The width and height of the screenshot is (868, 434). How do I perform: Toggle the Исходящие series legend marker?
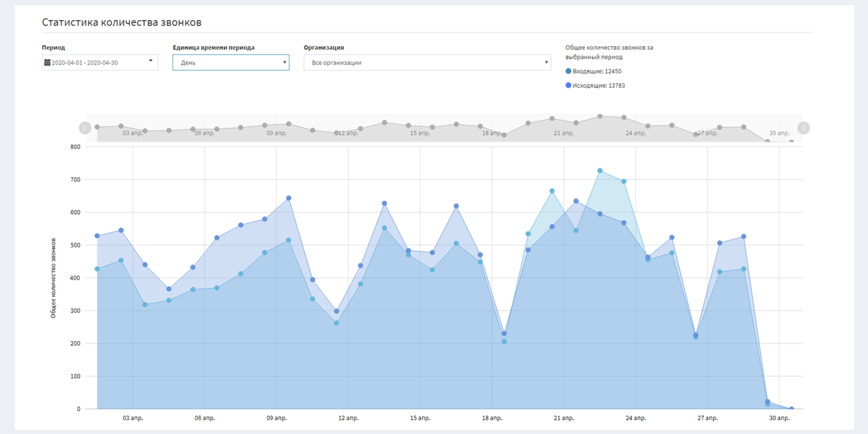(x=568, y=86)
